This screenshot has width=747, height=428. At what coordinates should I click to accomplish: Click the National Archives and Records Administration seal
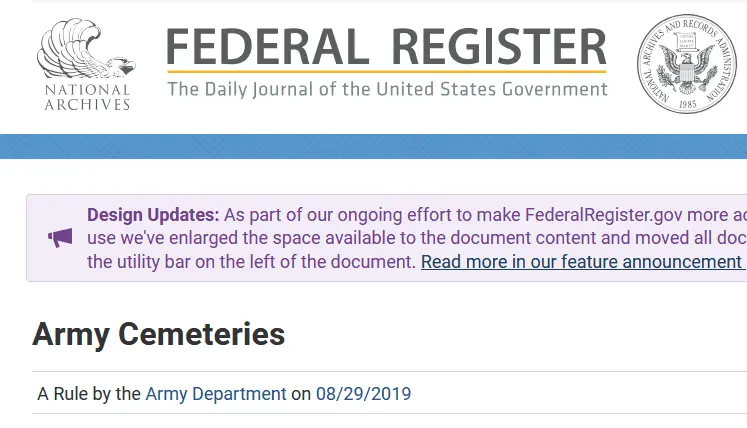click(686, 65)
